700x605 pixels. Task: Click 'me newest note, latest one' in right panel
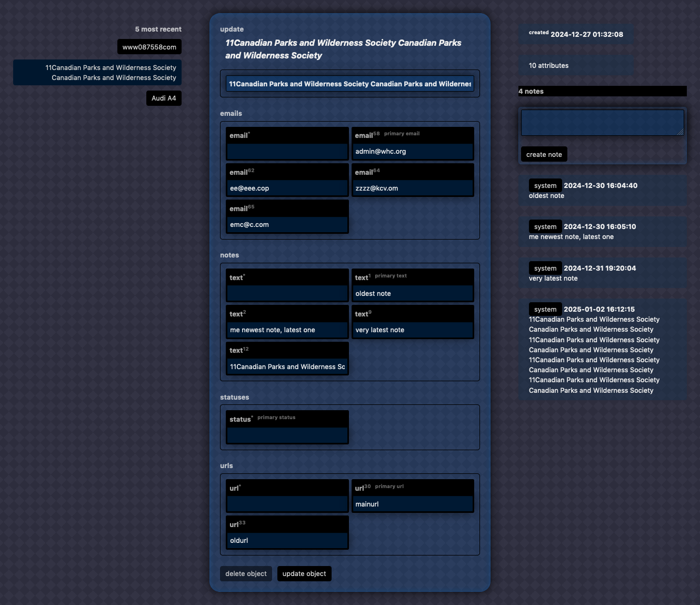[x=571, y=237]
